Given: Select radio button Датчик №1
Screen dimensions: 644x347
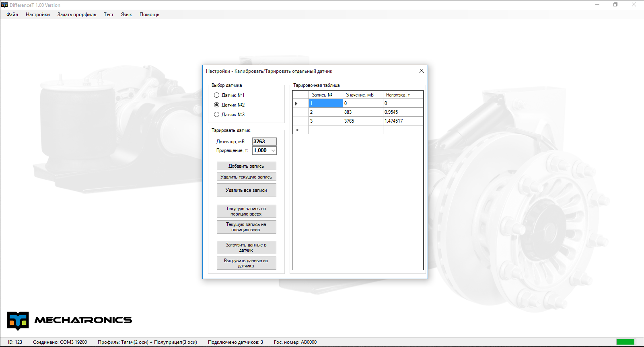Looking at the screenshot, I should point(217,95).
